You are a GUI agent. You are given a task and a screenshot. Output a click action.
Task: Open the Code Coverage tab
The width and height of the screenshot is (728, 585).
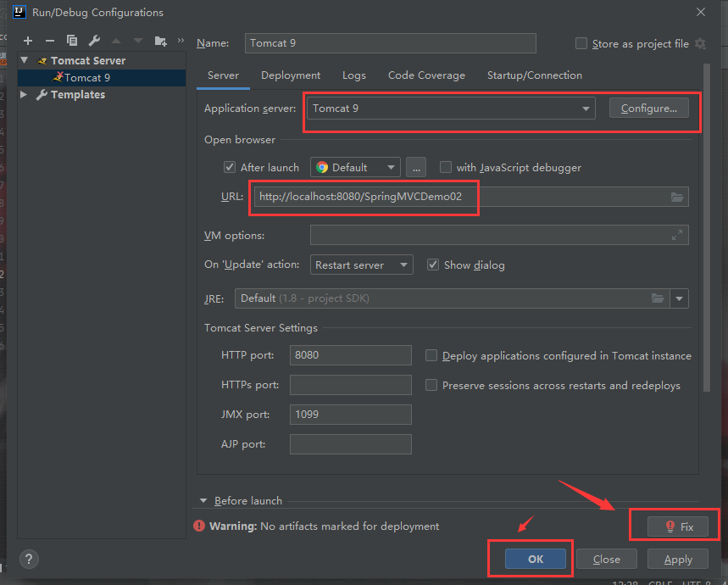[x=426, y=75]
